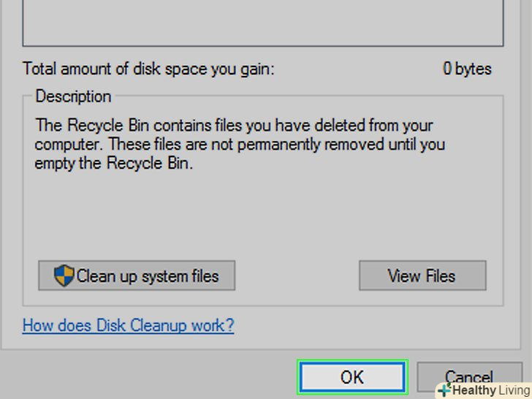Click empty dialog area left of OK button

click(146, 374)
